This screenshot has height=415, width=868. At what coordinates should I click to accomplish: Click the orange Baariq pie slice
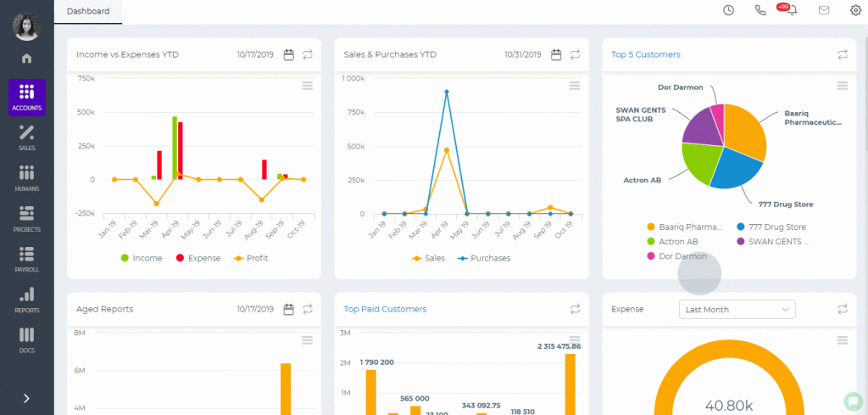click(x=744, y=129)
